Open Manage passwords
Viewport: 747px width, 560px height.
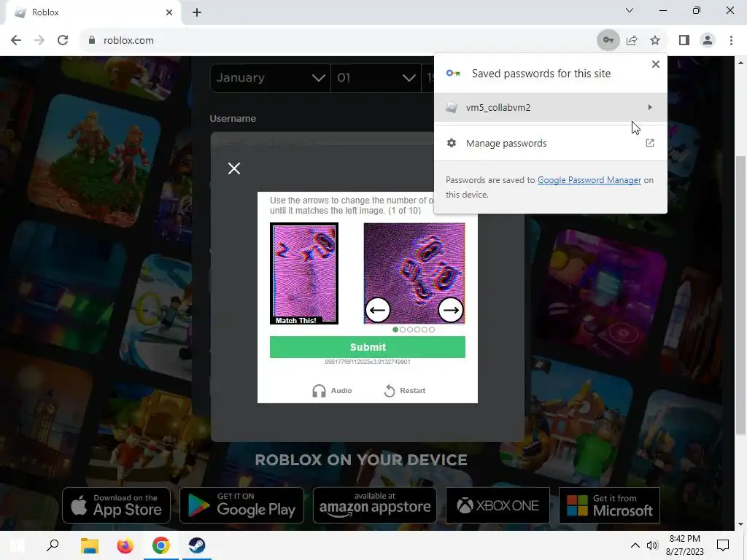(x=551, y=144)
